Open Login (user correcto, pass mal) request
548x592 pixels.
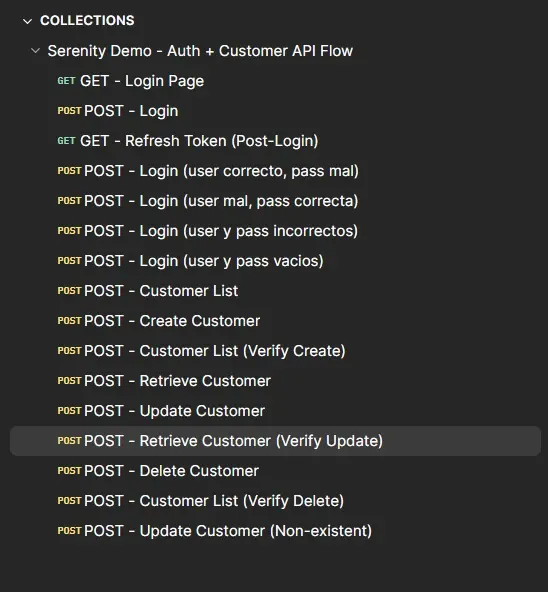pos(221,171)
